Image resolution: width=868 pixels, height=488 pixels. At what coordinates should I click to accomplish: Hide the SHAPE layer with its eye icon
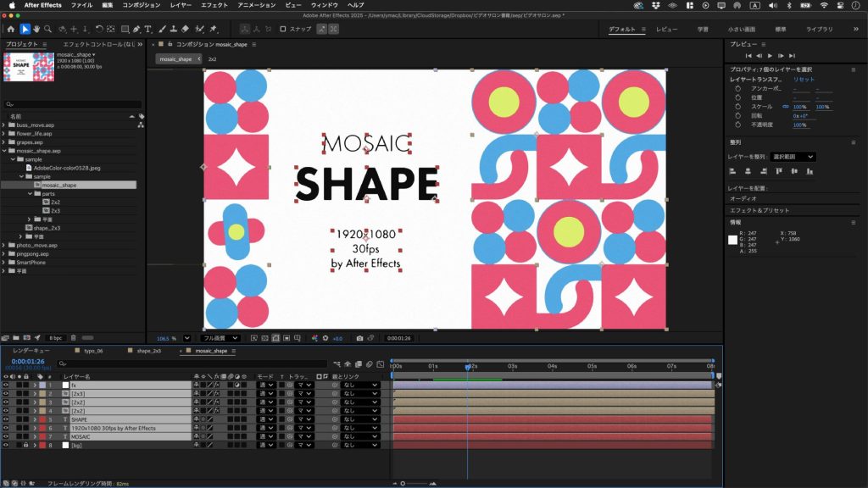point(6,419)
